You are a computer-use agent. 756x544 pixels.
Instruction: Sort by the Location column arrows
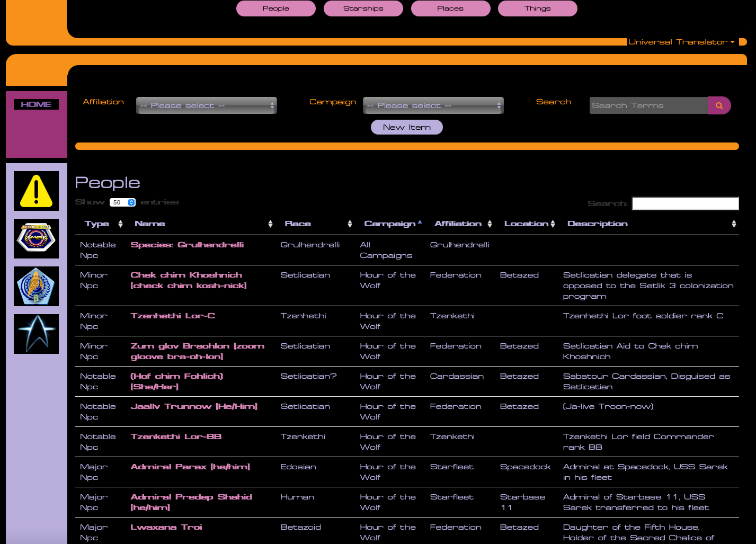(553, 223)
